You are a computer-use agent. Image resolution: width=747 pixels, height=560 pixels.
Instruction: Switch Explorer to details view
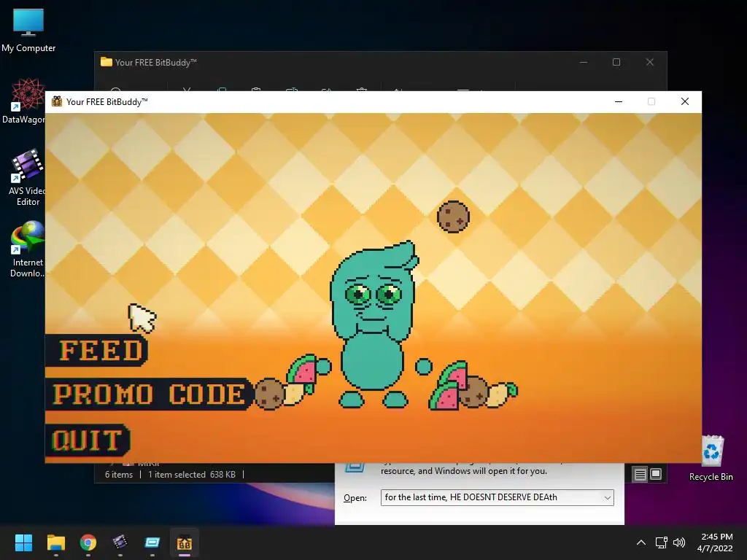[640, 474]
